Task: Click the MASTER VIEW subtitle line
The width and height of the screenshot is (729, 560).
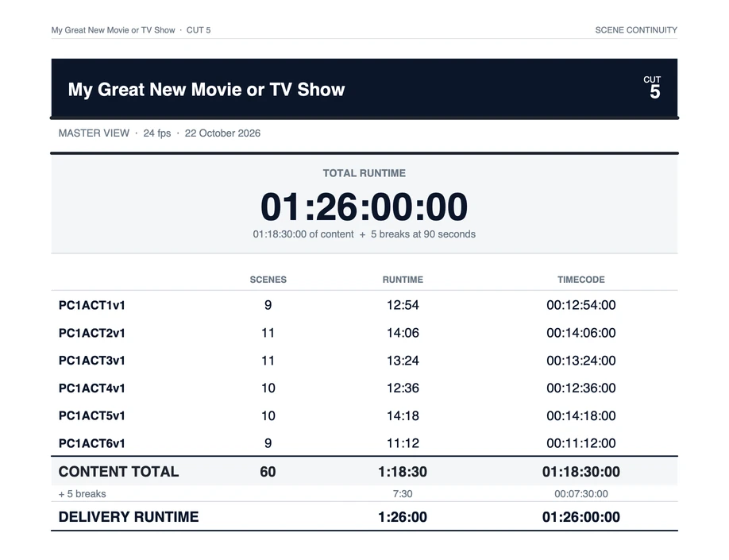Action: tap(160, 133)
